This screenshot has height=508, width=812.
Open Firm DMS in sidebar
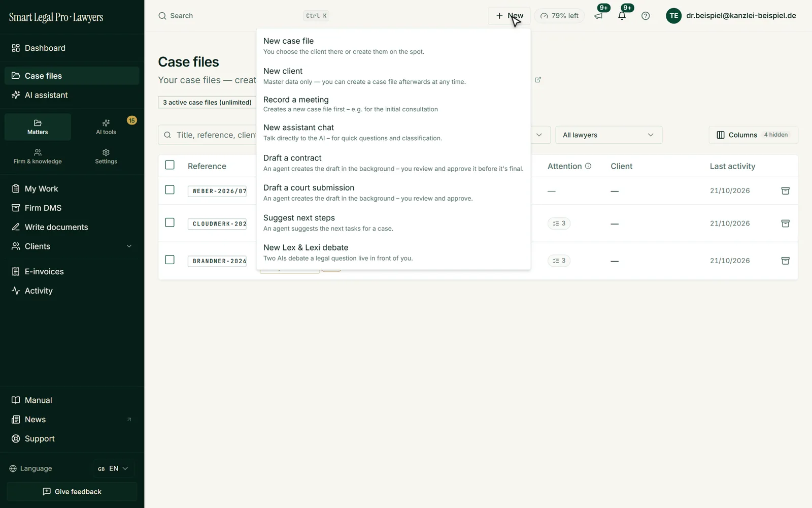tap(72, 208)
